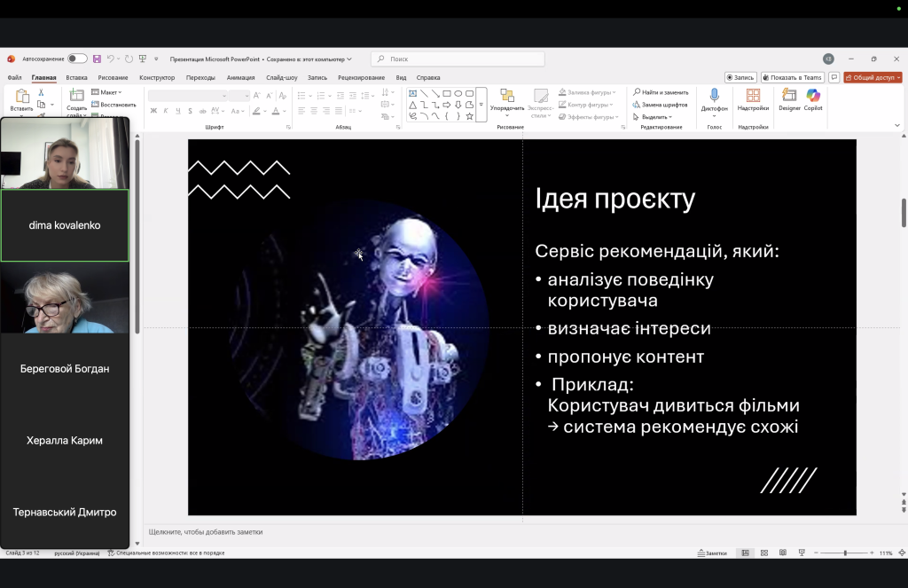Screen dimensions: 908x588
Task: Open Надстройки add-ins gallery
Action: pos(753,99)
